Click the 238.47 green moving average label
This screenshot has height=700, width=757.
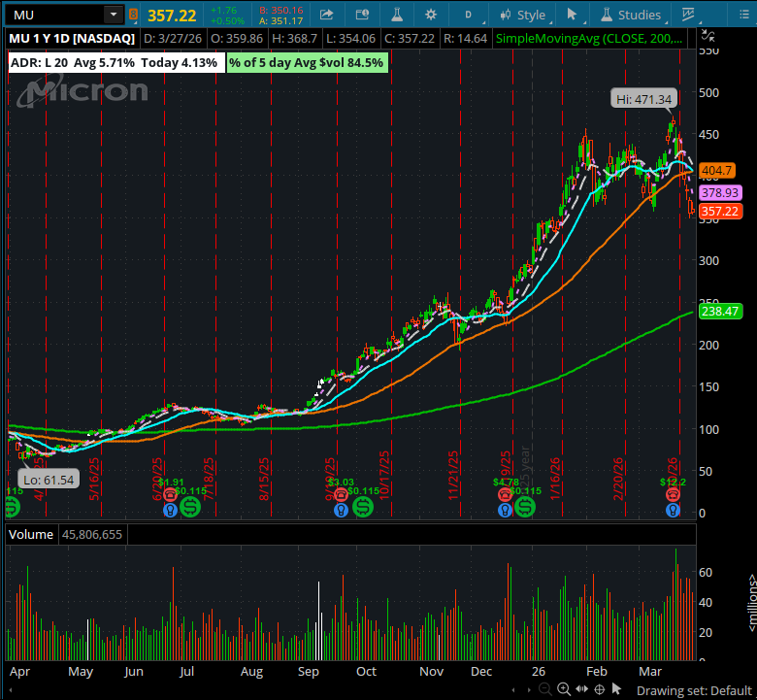pyautogui.click(x=720, y=311)
